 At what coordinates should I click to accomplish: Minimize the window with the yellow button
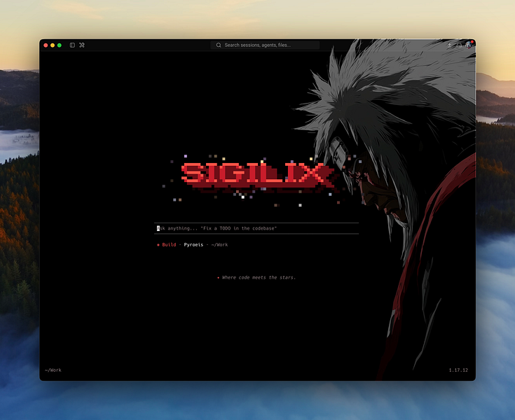(53, 45)
